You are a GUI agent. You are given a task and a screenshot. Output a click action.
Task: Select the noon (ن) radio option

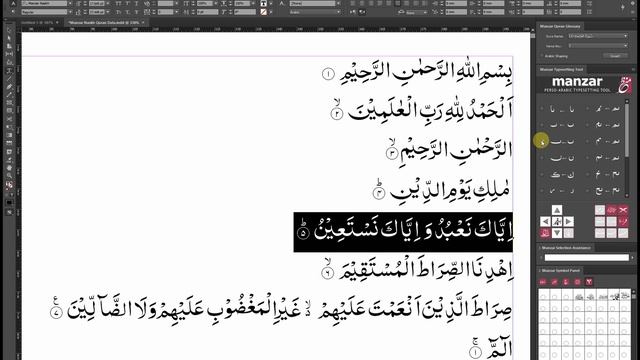coord(542,158)
